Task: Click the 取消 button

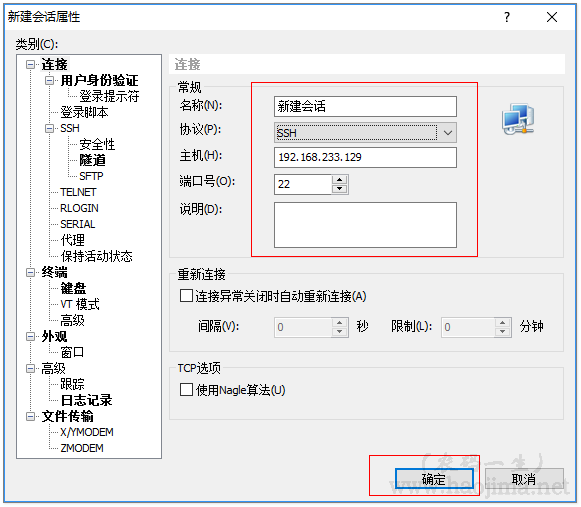Action: click(x=524, y=479)
